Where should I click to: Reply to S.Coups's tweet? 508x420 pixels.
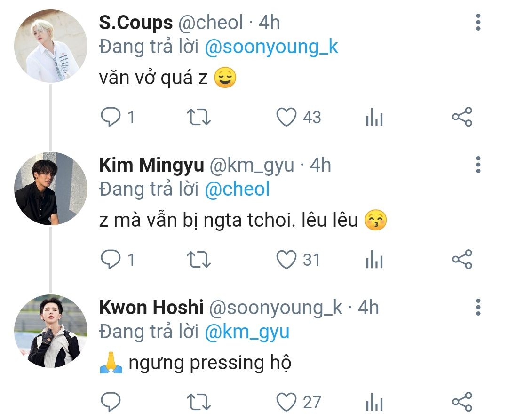click(111, 117)
